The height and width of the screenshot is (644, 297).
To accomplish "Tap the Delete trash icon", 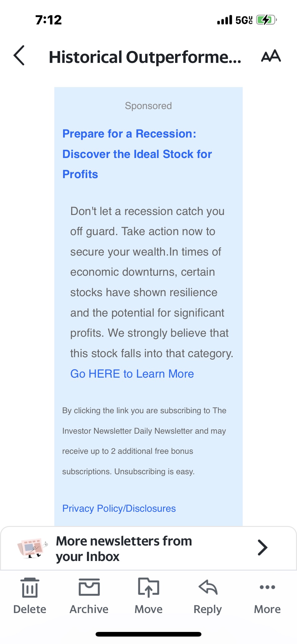I will (30, 588).
